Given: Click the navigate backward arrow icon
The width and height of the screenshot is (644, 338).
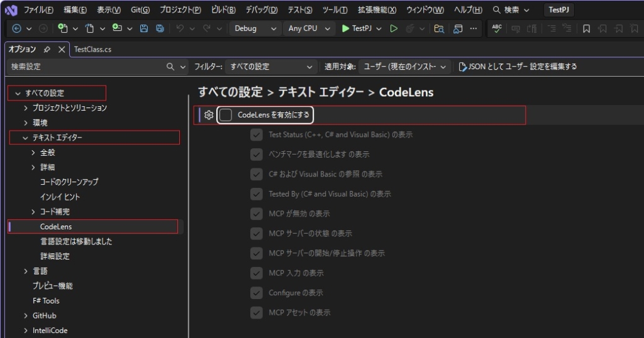Looking at the screenshot, I should click(x=17, y=28).
